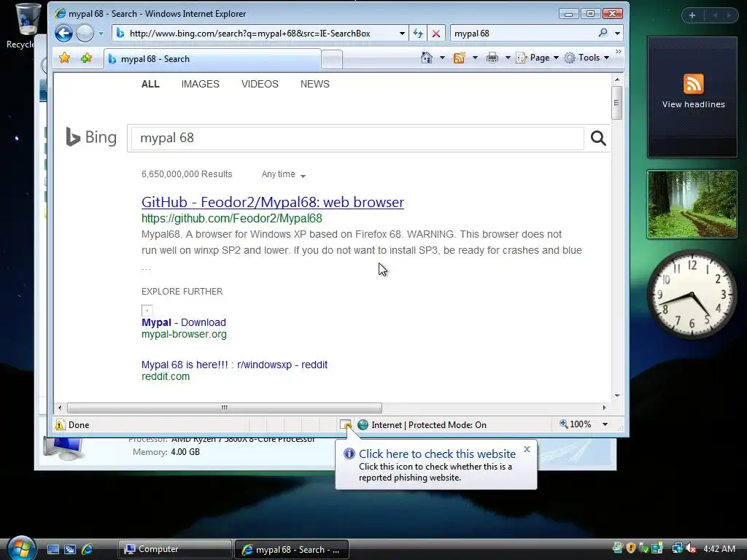
Task: Select the 'mypal 68 - Search' tab
Action: (212, 59)
